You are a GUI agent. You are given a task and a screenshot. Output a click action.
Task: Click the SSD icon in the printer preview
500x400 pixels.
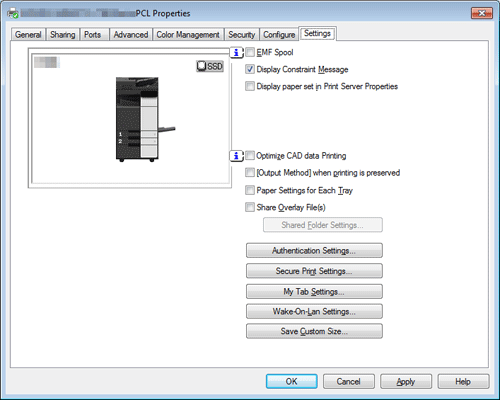[210, 66]
